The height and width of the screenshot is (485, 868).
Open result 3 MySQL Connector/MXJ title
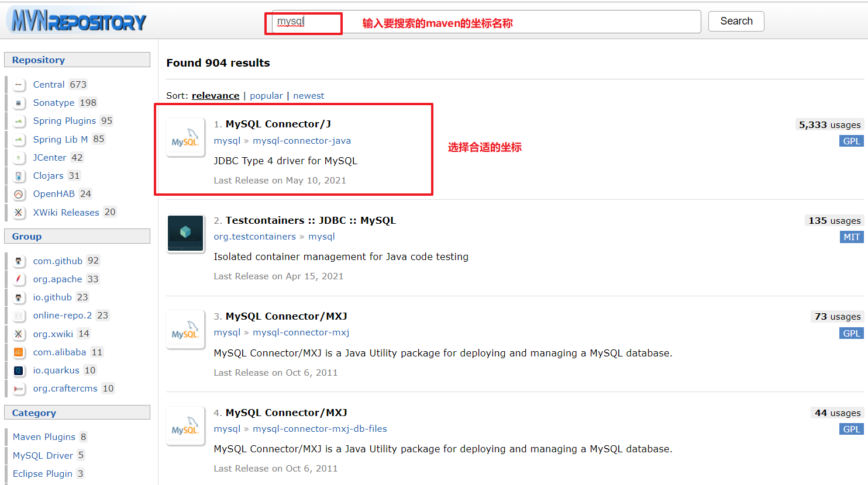pos(287,316)
